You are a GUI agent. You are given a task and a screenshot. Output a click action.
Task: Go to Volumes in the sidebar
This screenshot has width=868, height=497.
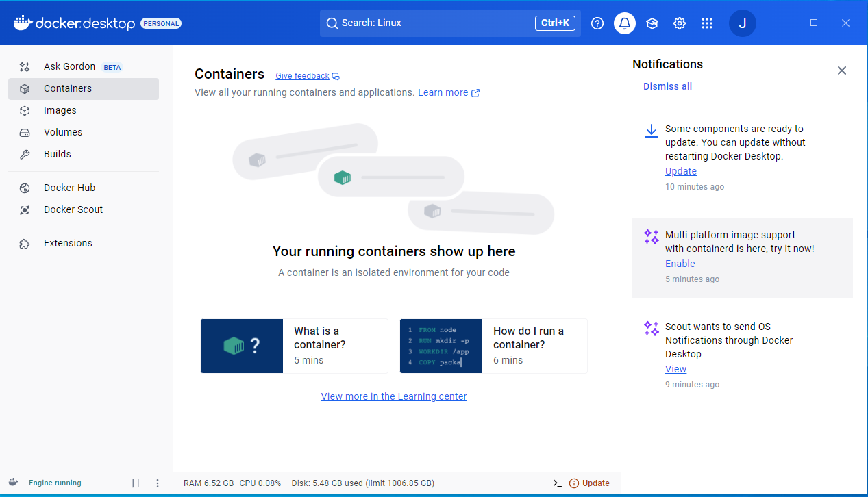point(84,132)
